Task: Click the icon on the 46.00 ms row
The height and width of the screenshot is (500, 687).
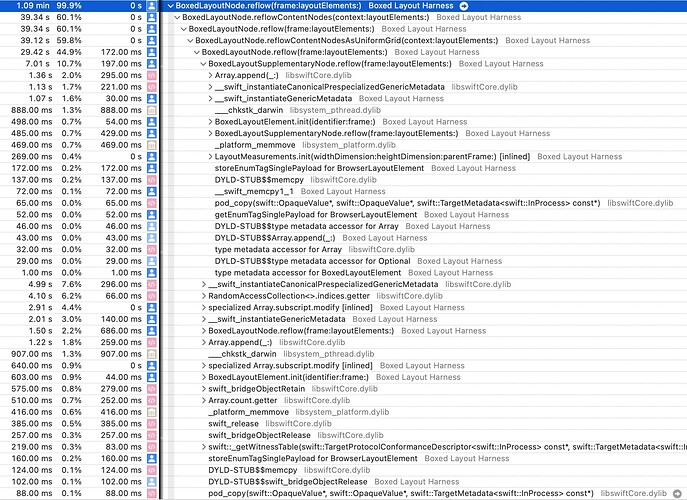Action: pos(152,227)
